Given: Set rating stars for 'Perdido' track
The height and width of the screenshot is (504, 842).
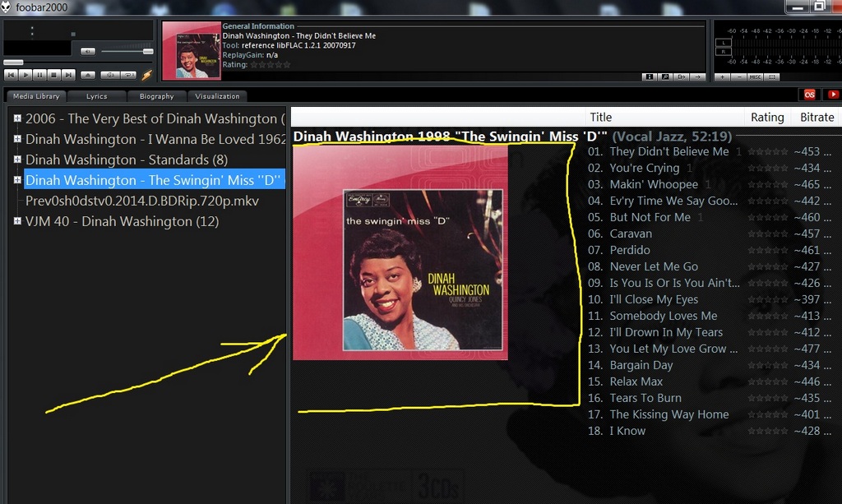Looking at the screenshot, I should [x=768, y=251].
